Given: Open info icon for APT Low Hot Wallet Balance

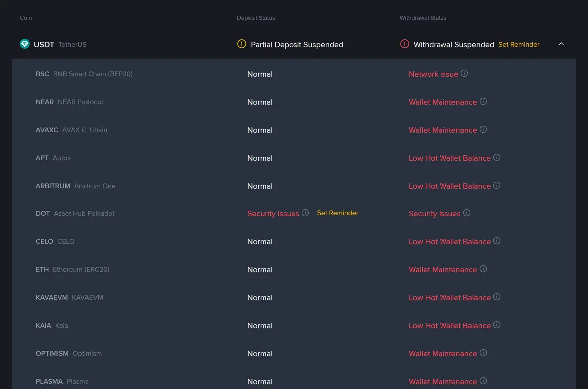Looking at the screenshot, I should point(497,157).
